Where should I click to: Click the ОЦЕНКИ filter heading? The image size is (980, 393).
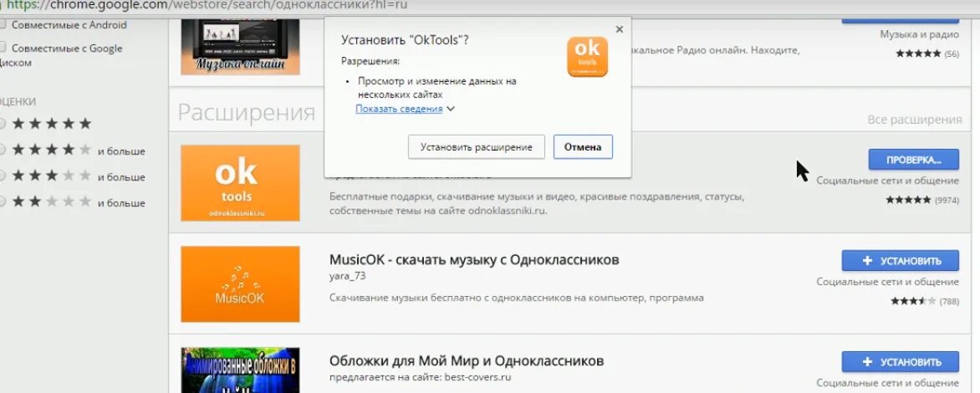[18, 102]
